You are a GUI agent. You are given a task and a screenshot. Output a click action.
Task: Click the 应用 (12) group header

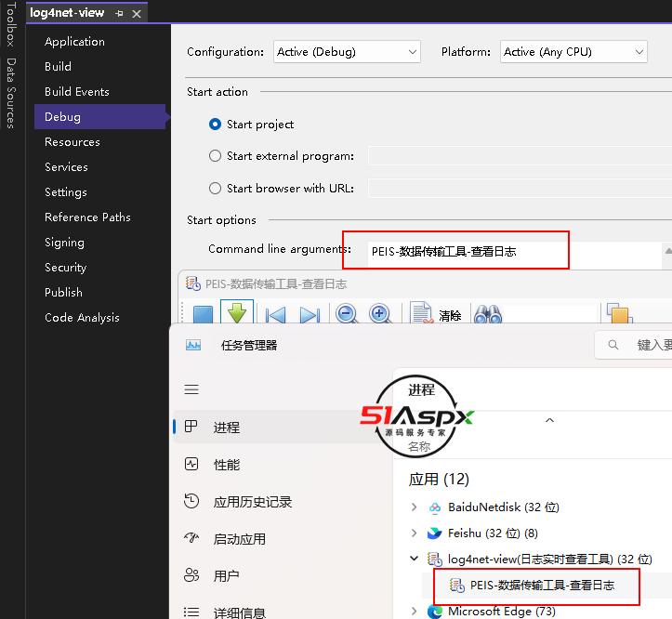pos(439,479)
